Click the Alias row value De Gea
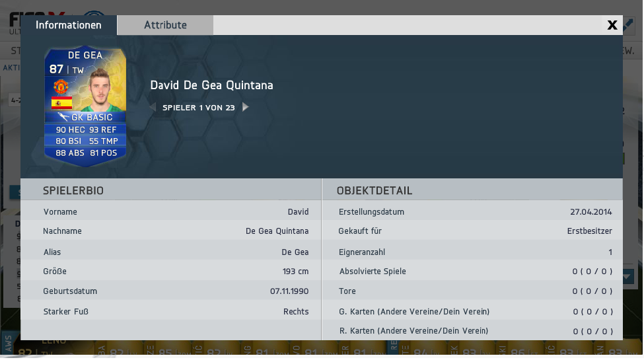 [x=295, y=252]
